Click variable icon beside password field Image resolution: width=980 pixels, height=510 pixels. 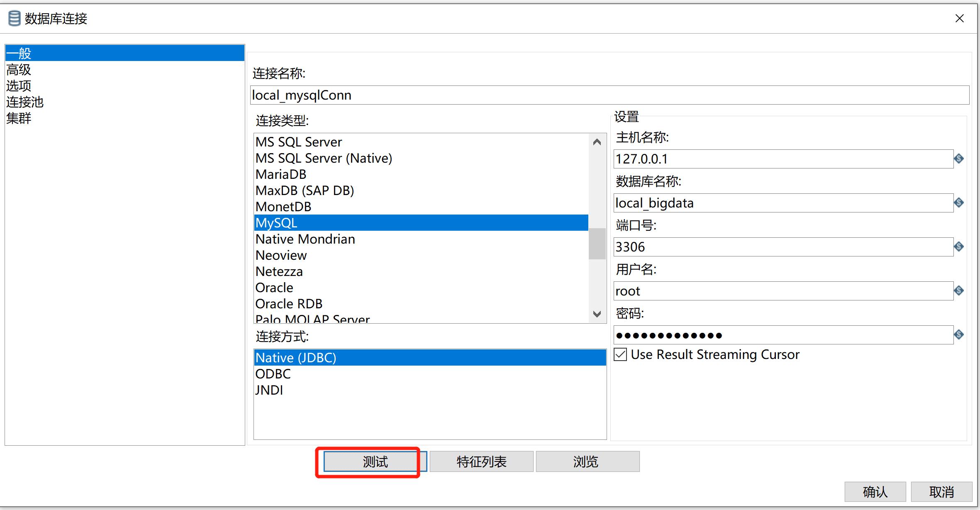coord(958,334)
